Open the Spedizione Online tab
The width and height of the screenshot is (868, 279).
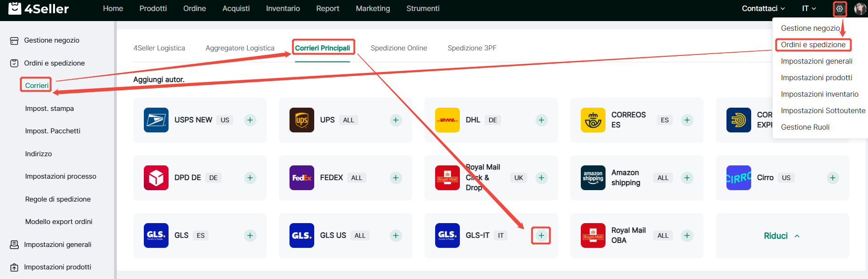(399, 48)
